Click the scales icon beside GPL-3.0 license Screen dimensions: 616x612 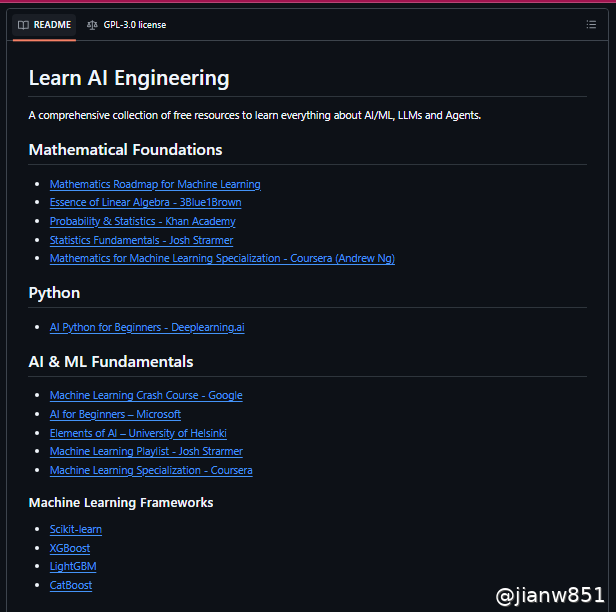point(92,25)
